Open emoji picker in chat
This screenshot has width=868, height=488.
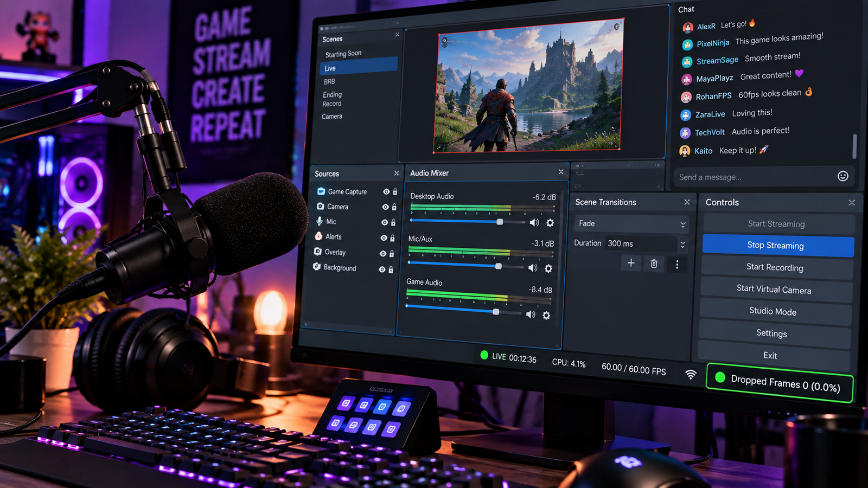pyautogui.click(x=843, y=176)
